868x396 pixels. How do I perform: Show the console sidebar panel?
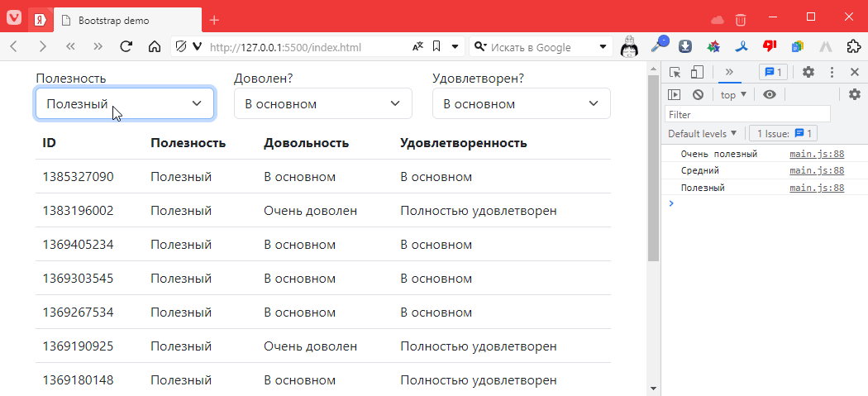tap(675, 94)
